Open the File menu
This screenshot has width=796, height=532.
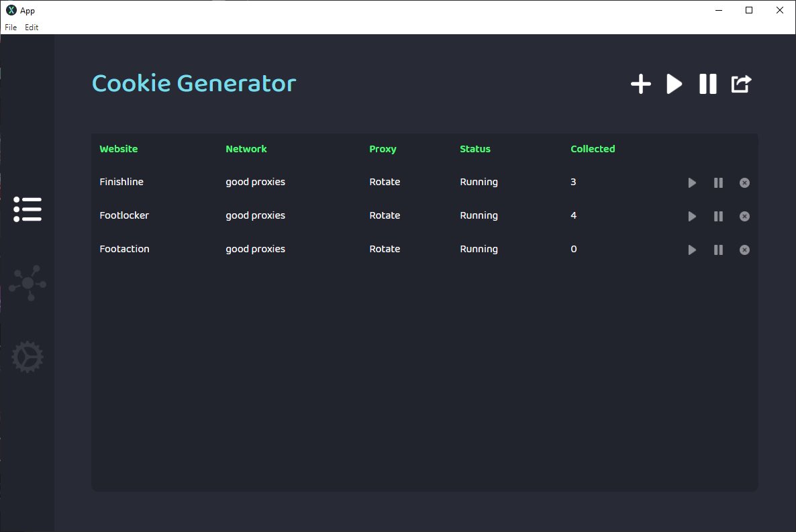coord(11,28)
